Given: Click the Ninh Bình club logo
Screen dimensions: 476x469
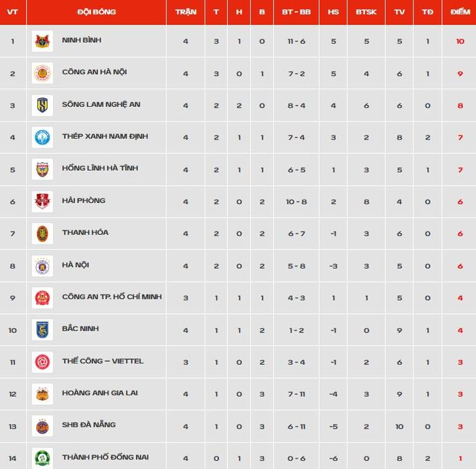Looking at the screenshot, I should 42,42.
